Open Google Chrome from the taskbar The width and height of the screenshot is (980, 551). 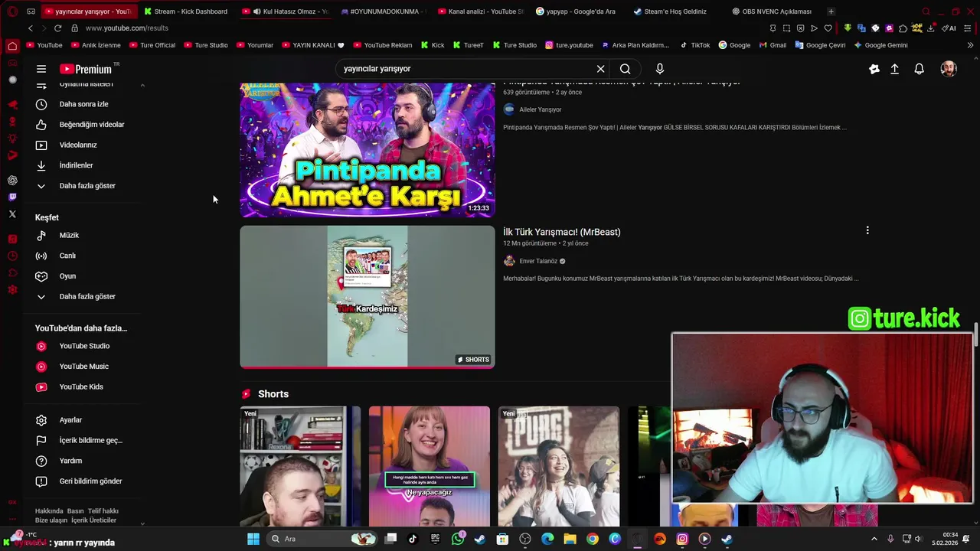[x=593, y=539]
